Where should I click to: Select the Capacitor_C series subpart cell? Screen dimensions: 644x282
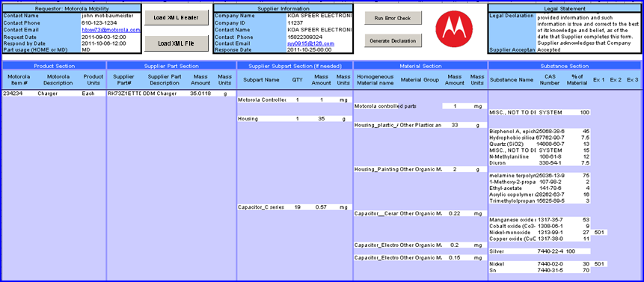click(x=262, y=207)
